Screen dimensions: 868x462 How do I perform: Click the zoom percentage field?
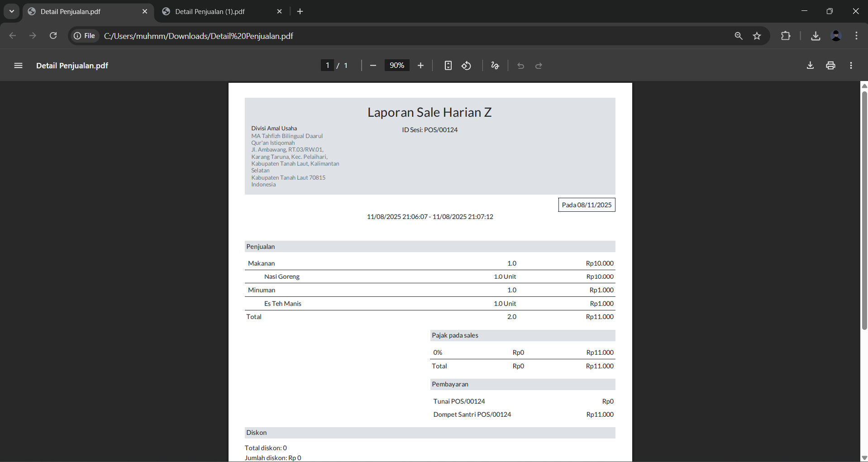tap(397, 66)
